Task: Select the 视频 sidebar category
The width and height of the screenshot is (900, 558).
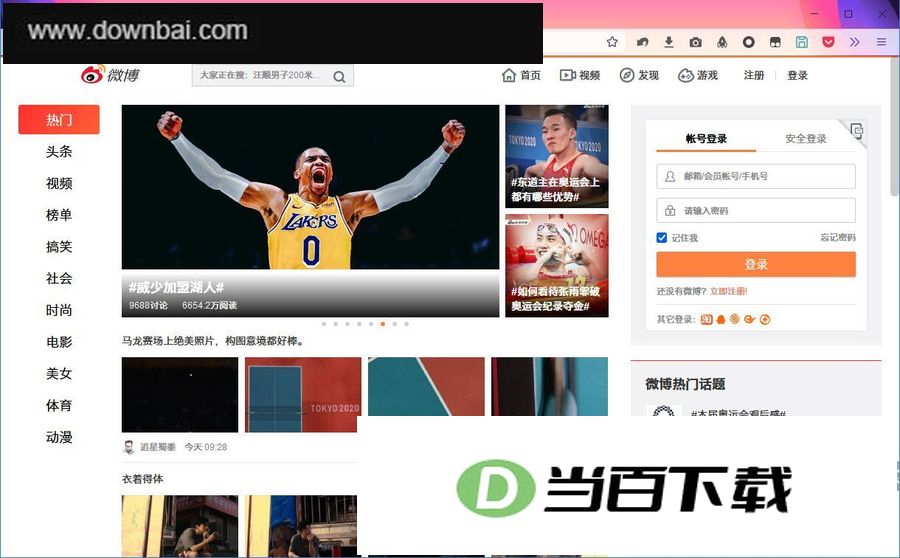Action: (59, 183)
